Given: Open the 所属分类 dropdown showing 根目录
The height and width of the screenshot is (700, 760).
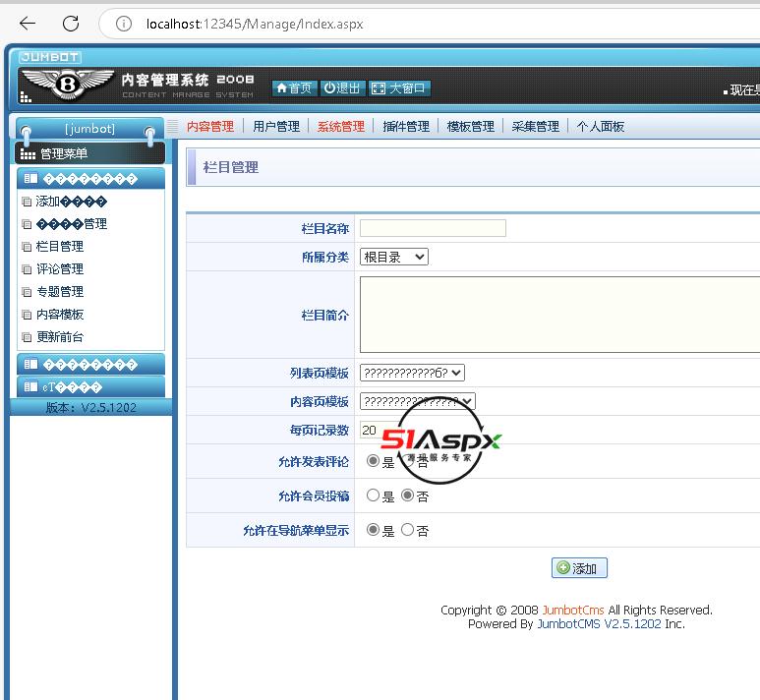Looking at the screenshot, I should coord(394,257).
